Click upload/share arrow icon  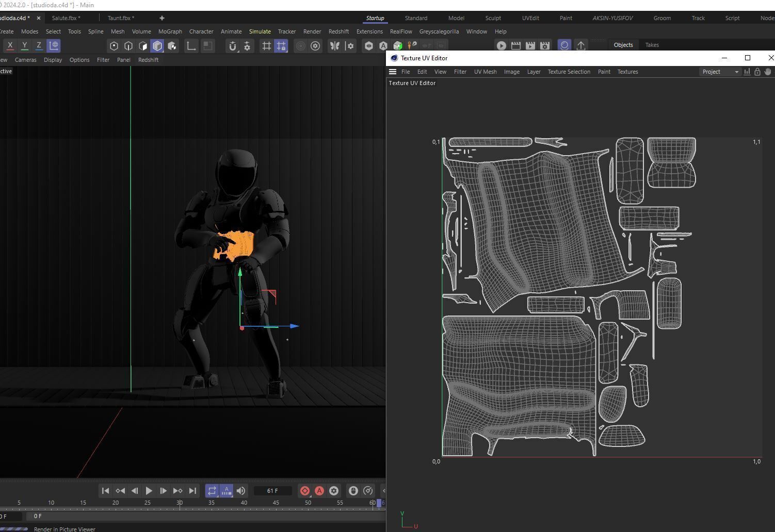coord(581,46)
